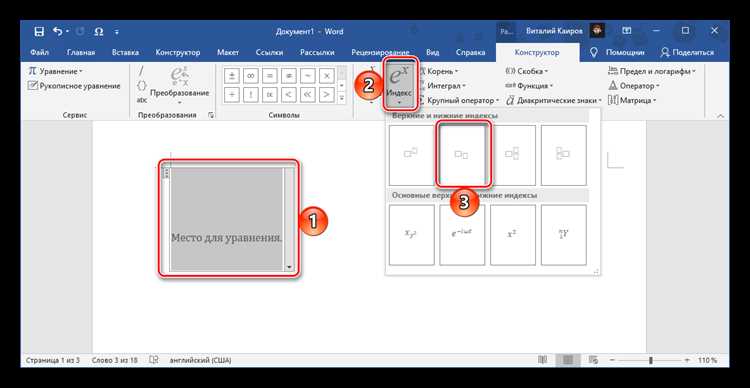Viewport: 750px width, 388px height.
Task: Click the Undo arrow icon
Action: [58, 32]
